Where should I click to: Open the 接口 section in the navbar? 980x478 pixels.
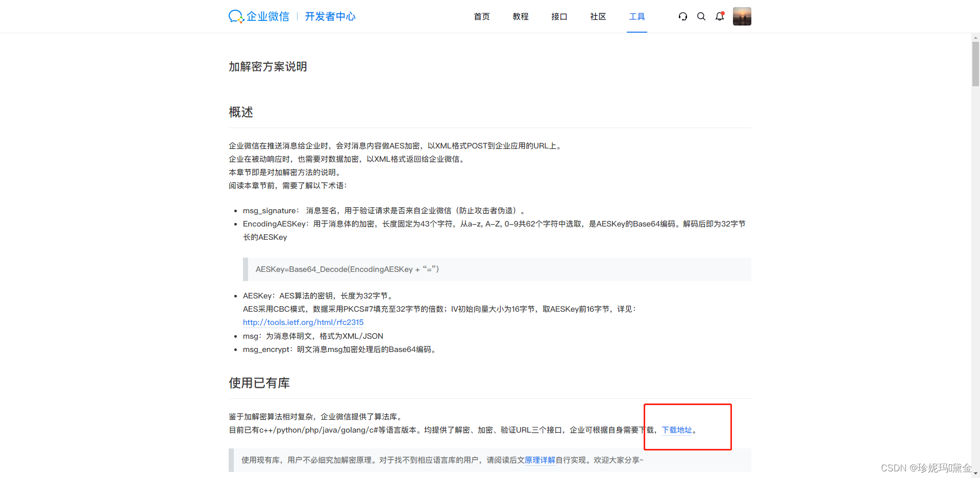pyautogui.click(x=559, y=16)
